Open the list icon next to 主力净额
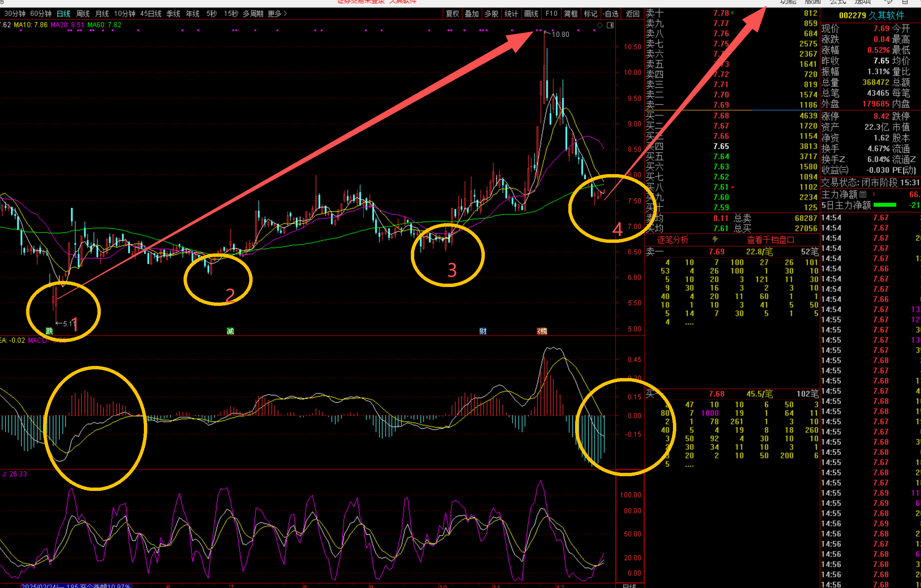921x588 pixels. coord(863,194)
